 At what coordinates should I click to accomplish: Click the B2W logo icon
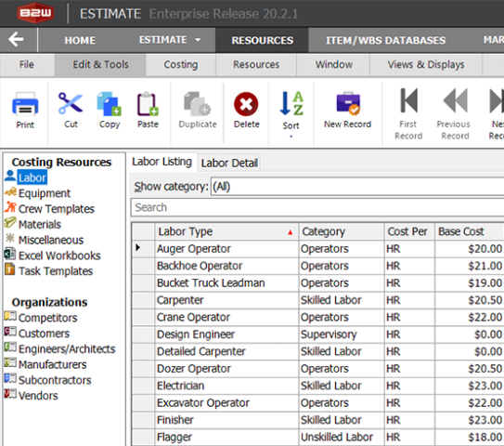[35, 13]
